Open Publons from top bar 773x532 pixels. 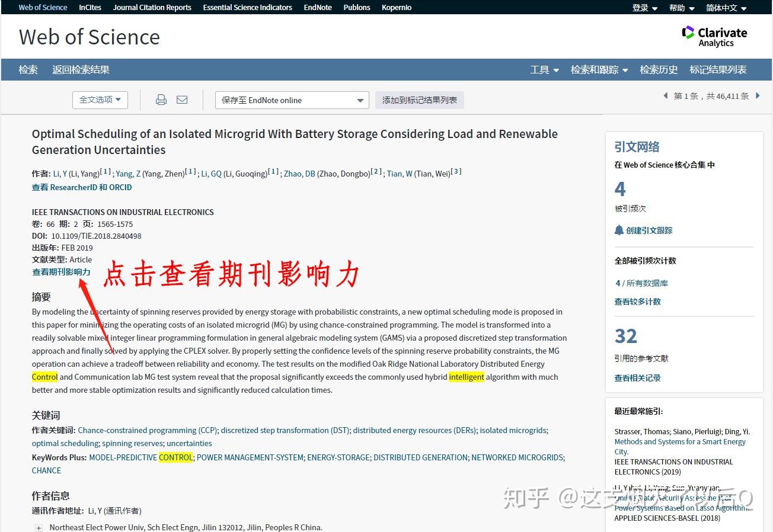pos(357,7)
